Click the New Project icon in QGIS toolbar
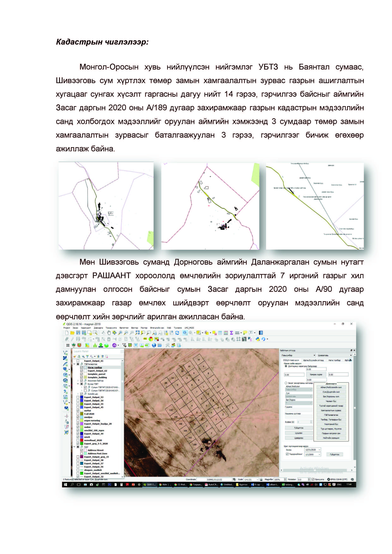Viewport: 392px width, 554px height. [x=67, y=333]
